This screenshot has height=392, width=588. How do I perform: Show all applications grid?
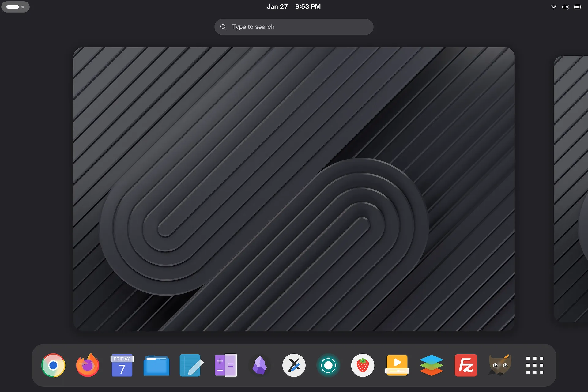coord(534,365)
